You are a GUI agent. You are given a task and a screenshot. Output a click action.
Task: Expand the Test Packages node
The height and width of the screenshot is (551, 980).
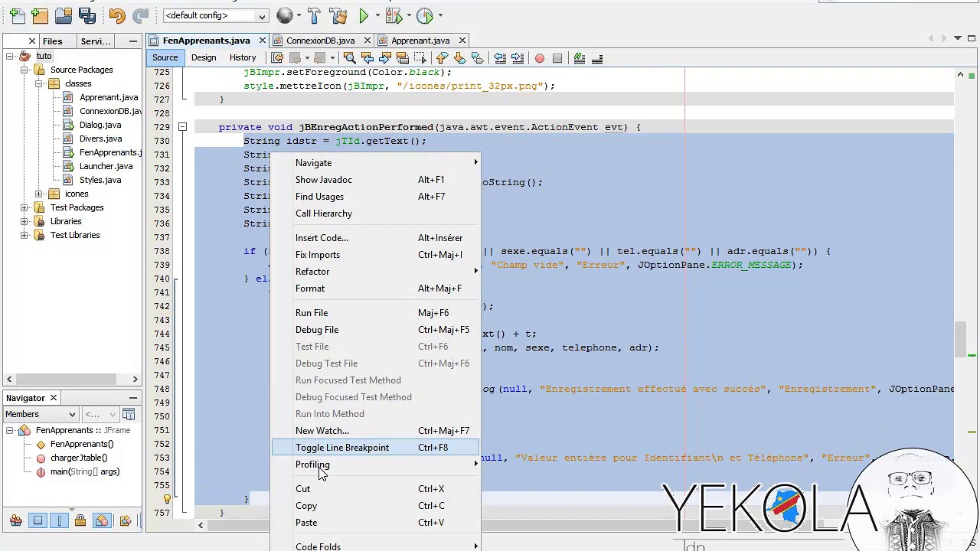coord(24,207)
